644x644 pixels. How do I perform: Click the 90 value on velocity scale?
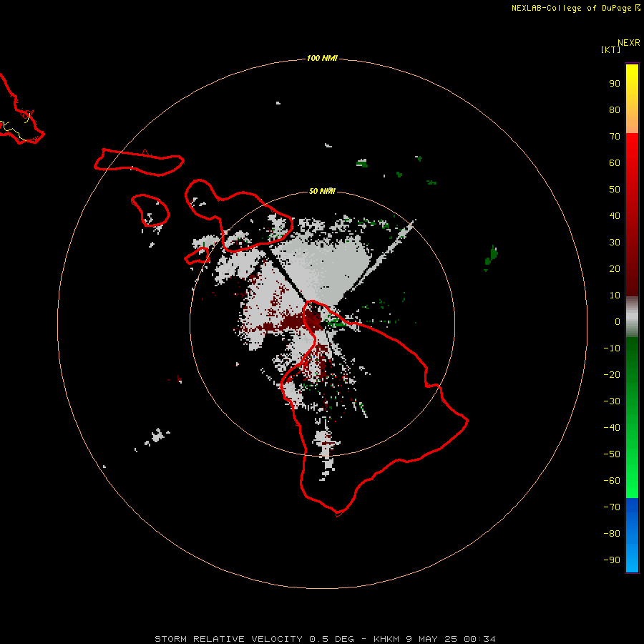[615, 84]
